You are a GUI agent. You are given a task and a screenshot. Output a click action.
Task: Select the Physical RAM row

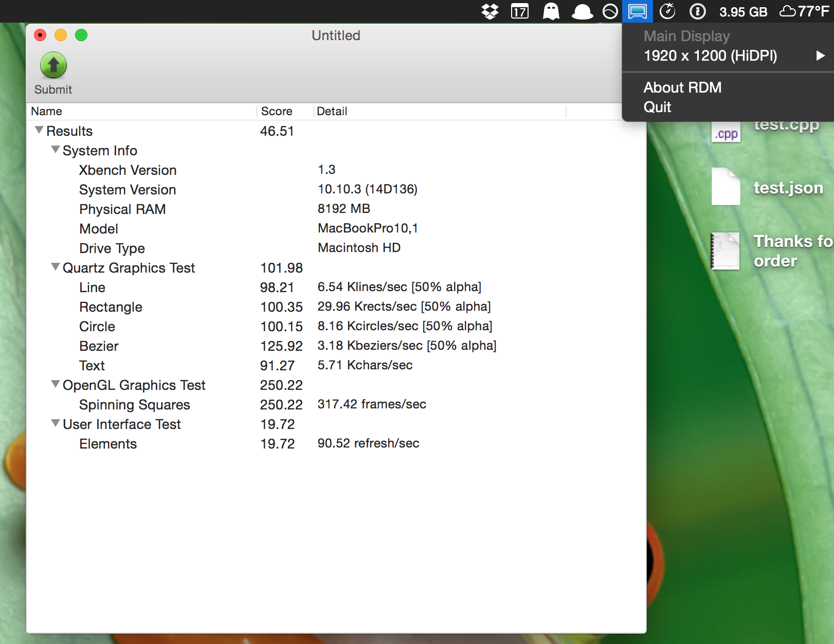(336, 209)
